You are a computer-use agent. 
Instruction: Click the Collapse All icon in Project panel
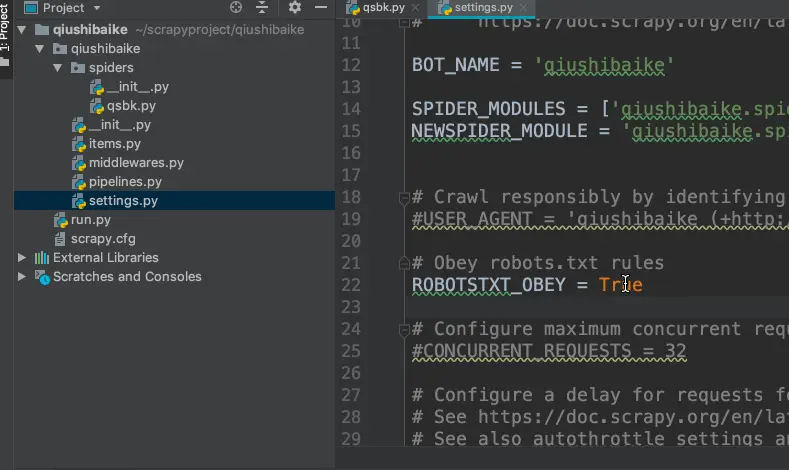pos(262,7)
